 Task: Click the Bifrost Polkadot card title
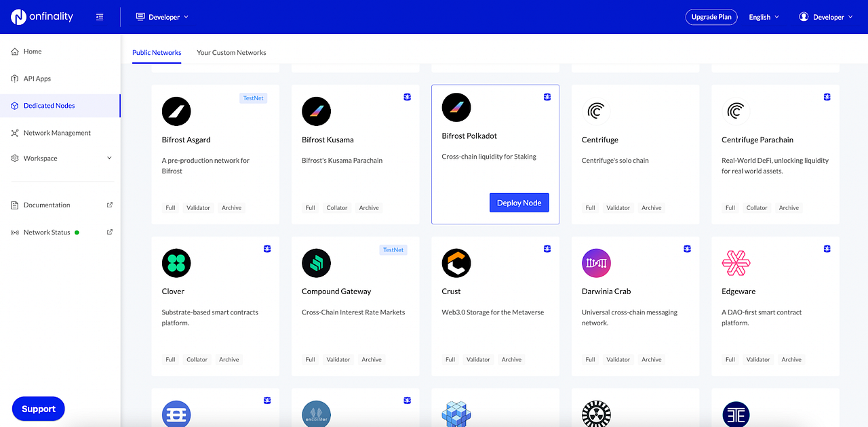(x=469, y=136)
